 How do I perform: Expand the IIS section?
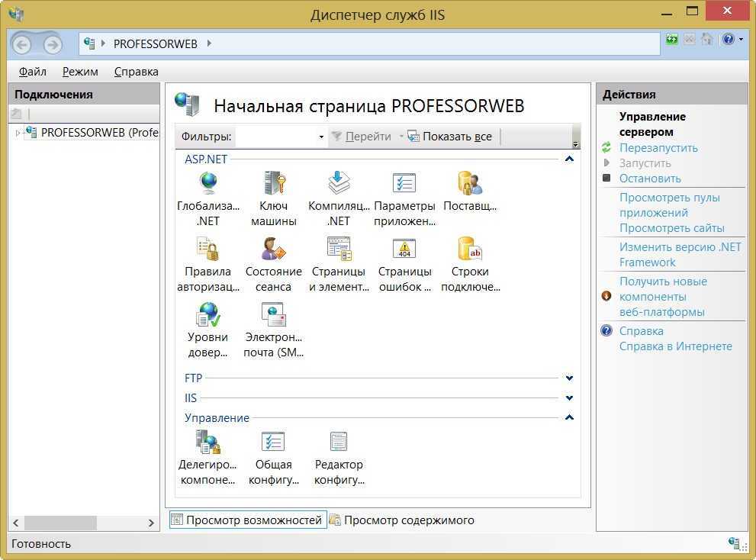click(x=569, y=397)
